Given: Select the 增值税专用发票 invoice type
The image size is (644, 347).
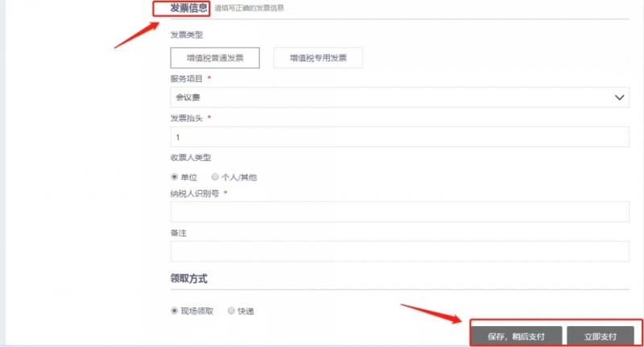Looking at the screenshot, I should point(318,58).
